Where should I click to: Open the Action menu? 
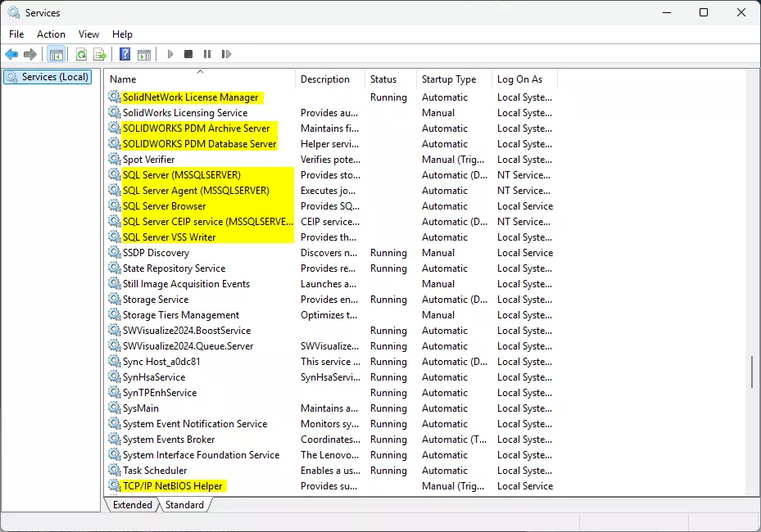point(51,34)
